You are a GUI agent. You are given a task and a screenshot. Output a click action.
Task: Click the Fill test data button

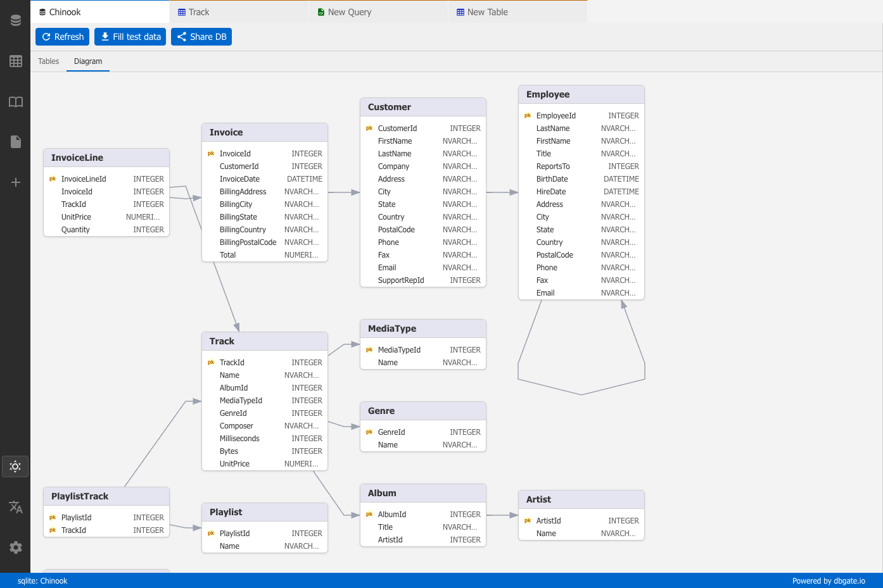pos(130,37)
